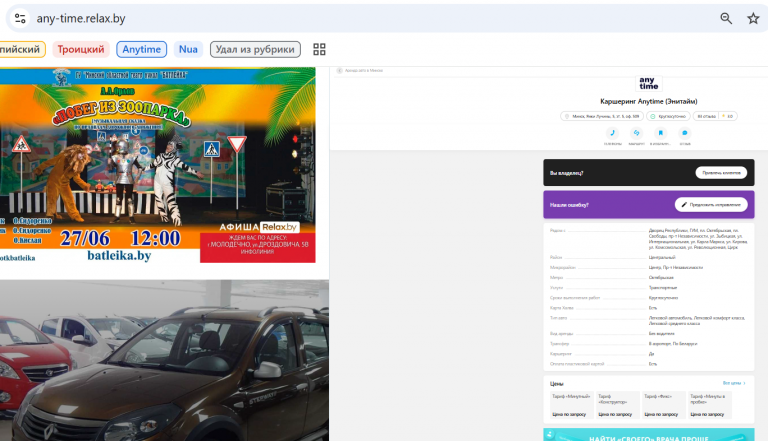Click the turquoise find-your-doctor ad banner

click(648, 435)
